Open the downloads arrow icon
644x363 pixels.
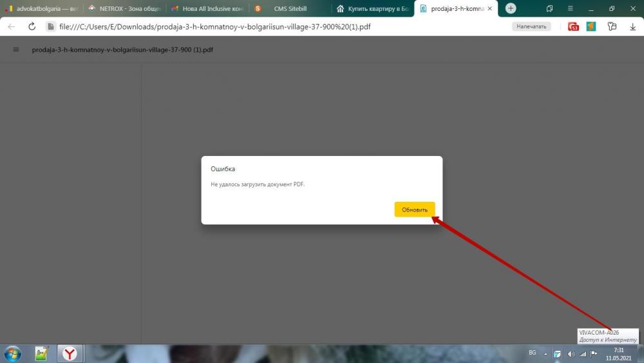(x=632, y=26)
